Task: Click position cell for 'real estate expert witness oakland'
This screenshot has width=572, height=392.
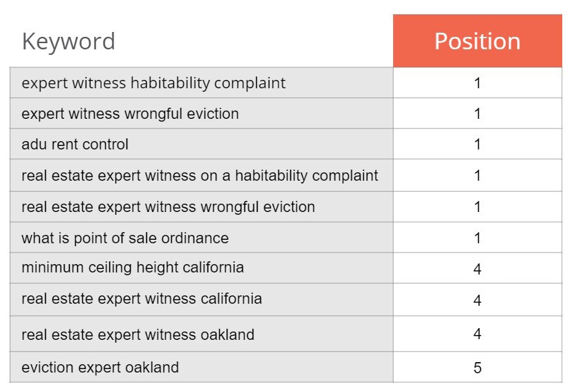Action: click(x=477, y=334)
